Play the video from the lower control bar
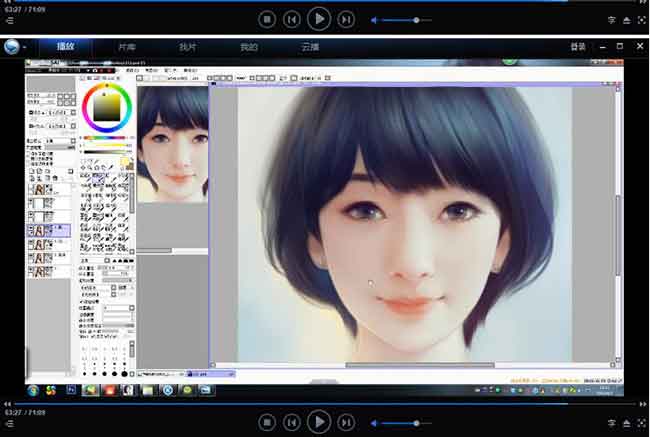 319,422
